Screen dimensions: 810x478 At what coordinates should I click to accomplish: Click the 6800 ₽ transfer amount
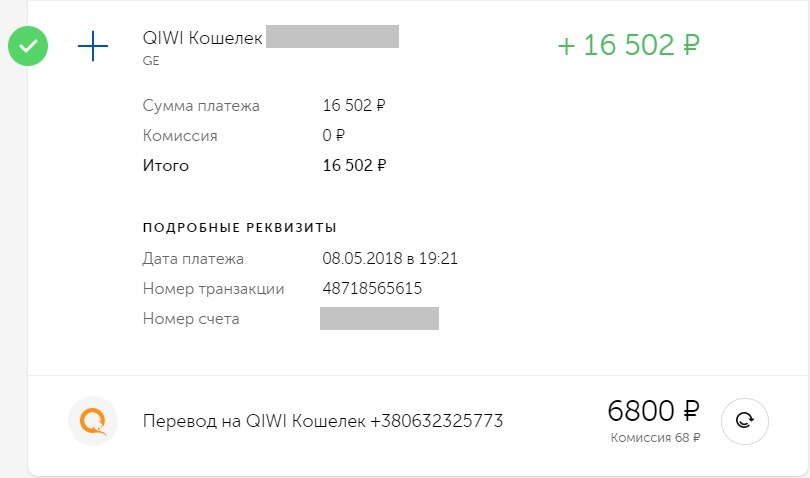coord(654,410)
